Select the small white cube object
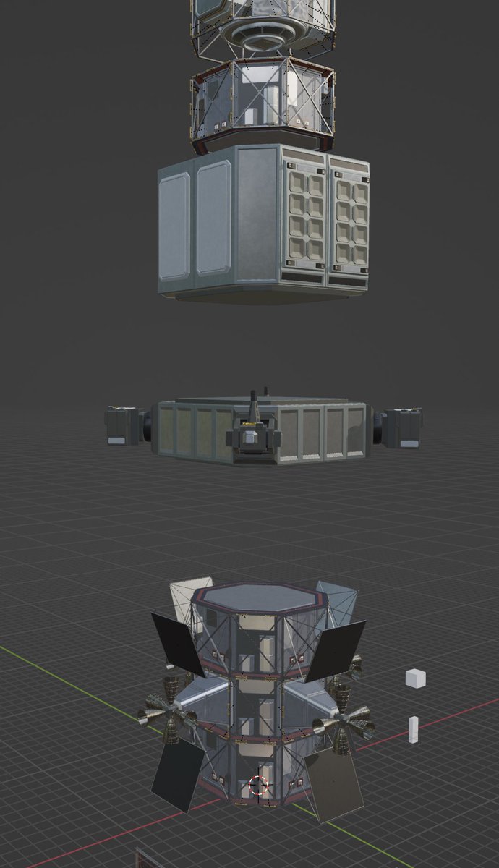499x868 pixels. tap(415, 678)
